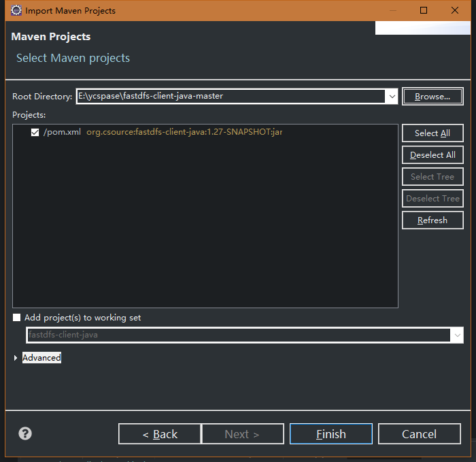476x462 pixels.
Task: Click the Select Tree button
Action: 432,176
